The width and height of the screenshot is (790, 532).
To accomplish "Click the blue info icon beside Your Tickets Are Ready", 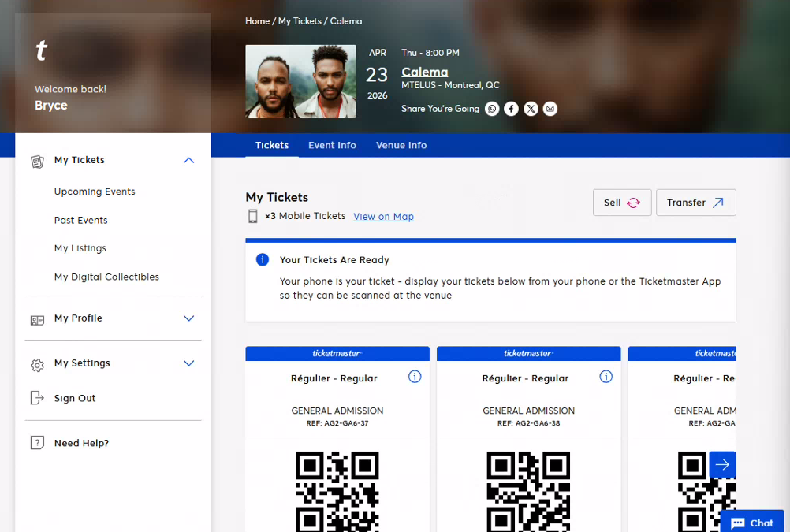I will (263, 259).
